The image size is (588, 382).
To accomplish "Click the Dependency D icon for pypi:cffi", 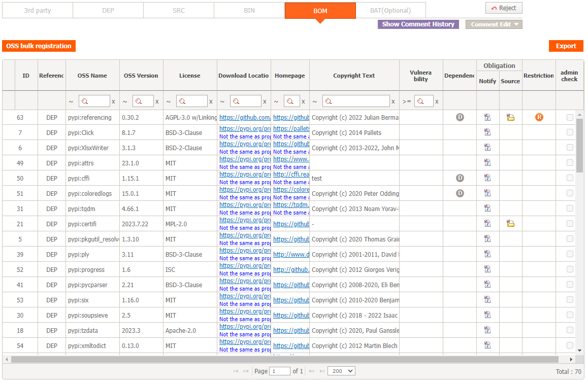I will tap(460, 178).
